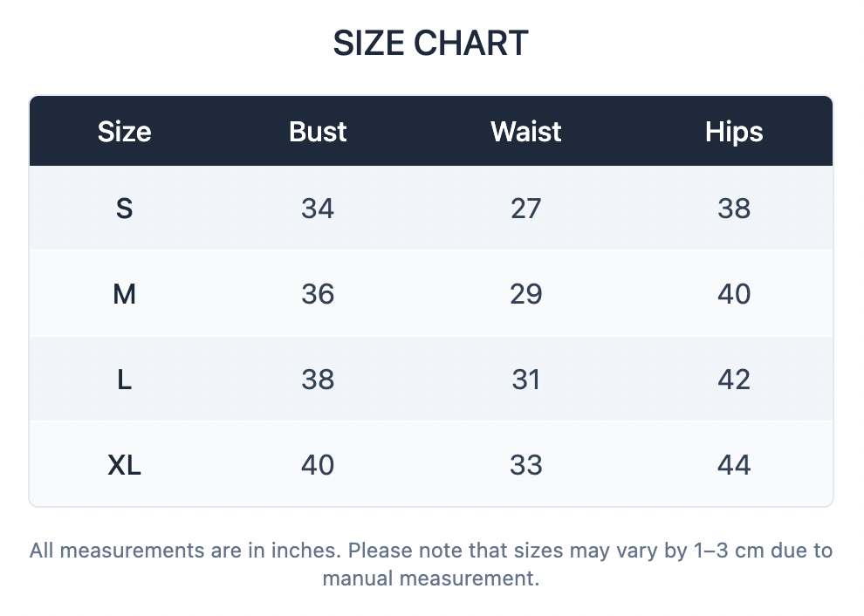Select the Size column header

click(x=125, y=132)
